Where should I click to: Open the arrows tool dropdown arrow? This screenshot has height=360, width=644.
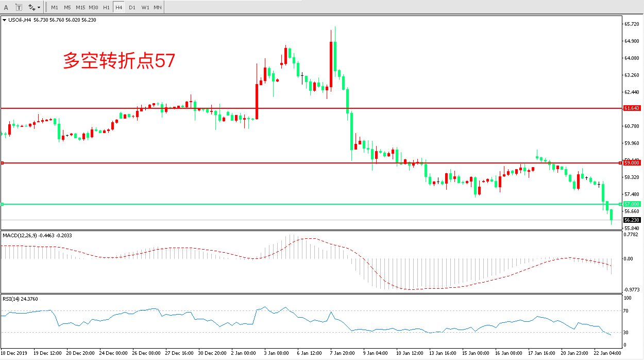39,8
